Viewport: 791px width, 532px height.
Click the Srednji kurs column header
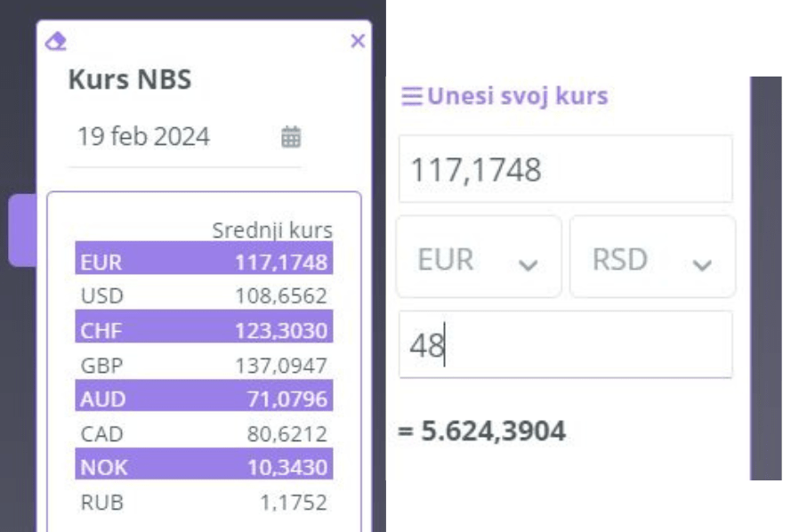[x=272, y=230]
